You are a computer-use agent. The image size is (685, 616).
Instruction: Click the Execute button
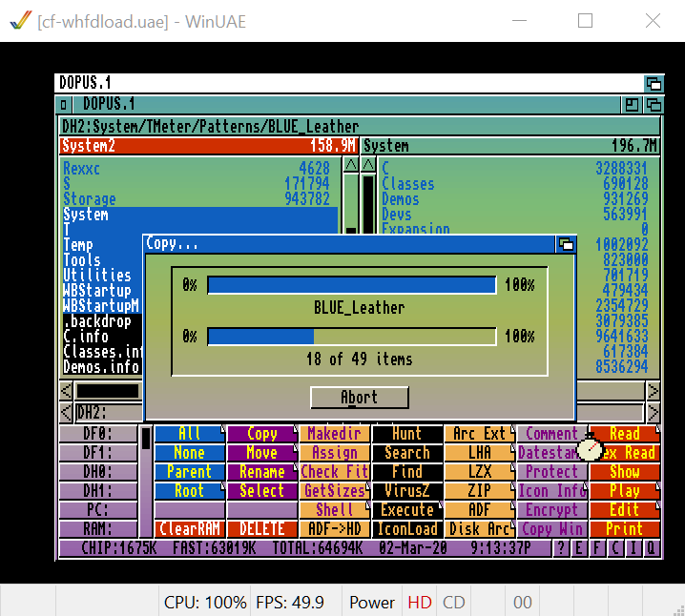[x=407, y=510]
